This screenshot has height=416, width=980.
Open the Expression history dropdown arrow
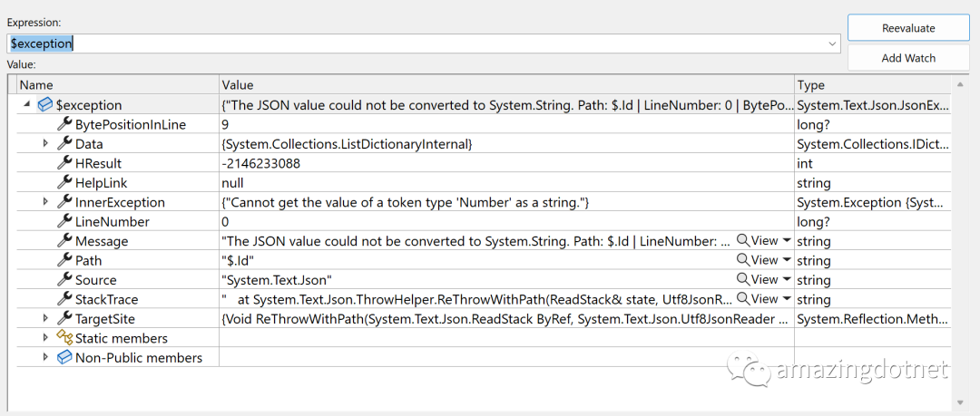point(833,44)
